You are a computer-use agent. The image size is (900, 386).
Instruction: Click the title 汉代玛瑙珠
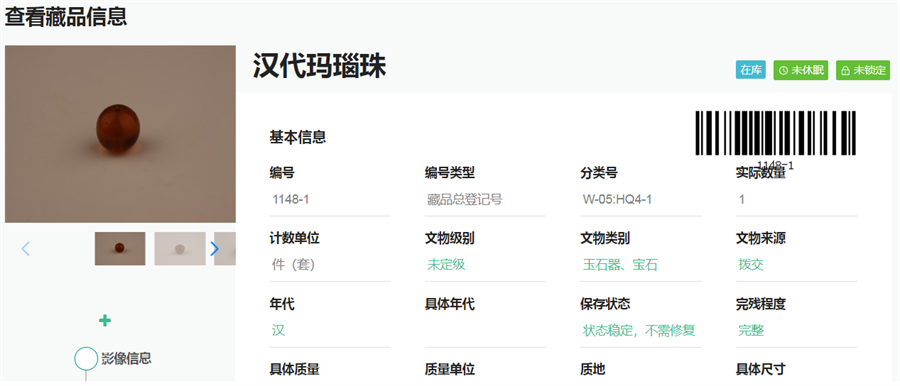click(320, 67)
